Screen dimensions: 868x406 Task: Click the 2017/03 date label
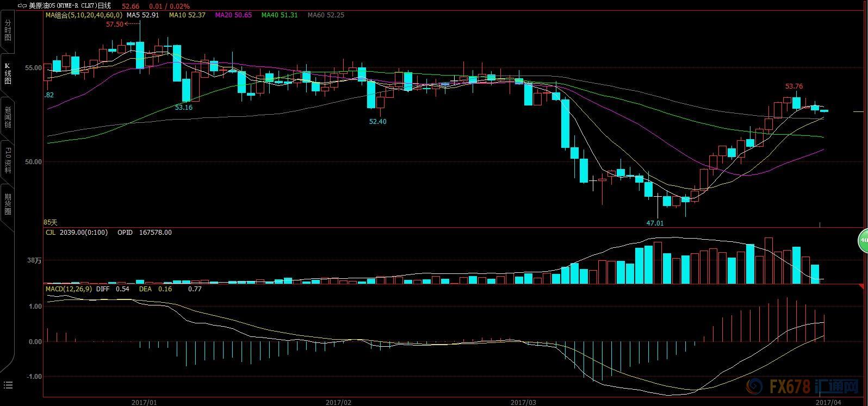[524, 402]
